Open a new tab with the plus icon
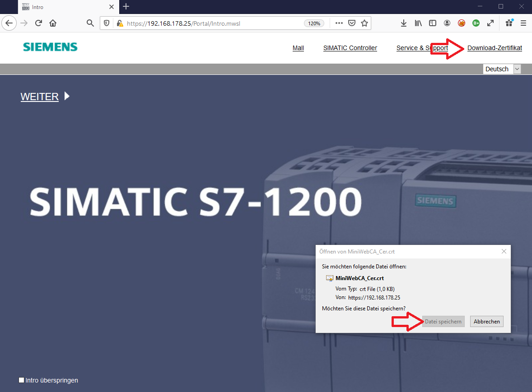The width and height of the screenshot is (532, 392). (x=126, y=6)
